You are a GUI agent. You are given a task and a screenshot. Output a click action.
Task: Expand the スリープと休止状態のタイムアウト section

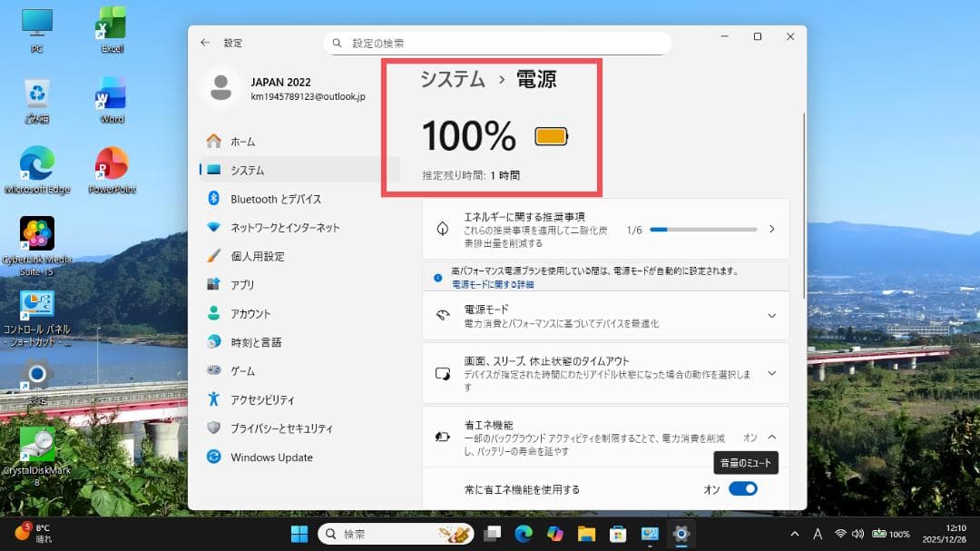click(772, 373)
